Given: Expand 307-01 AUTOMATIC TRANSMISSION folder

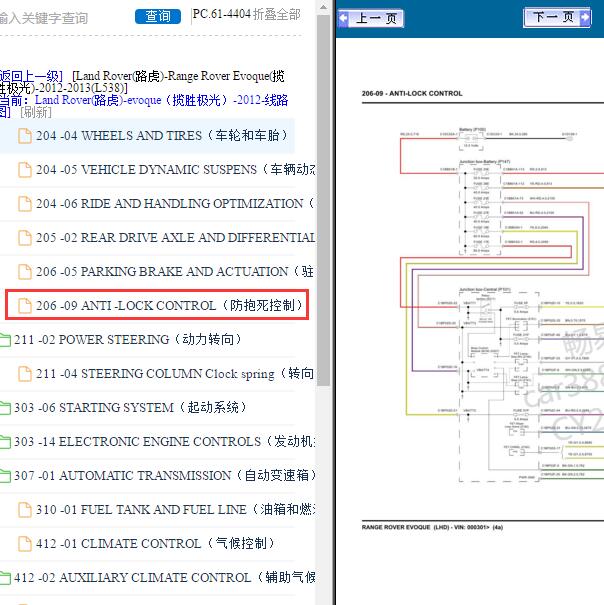Looking at the screenshot, I should point(164,475).
